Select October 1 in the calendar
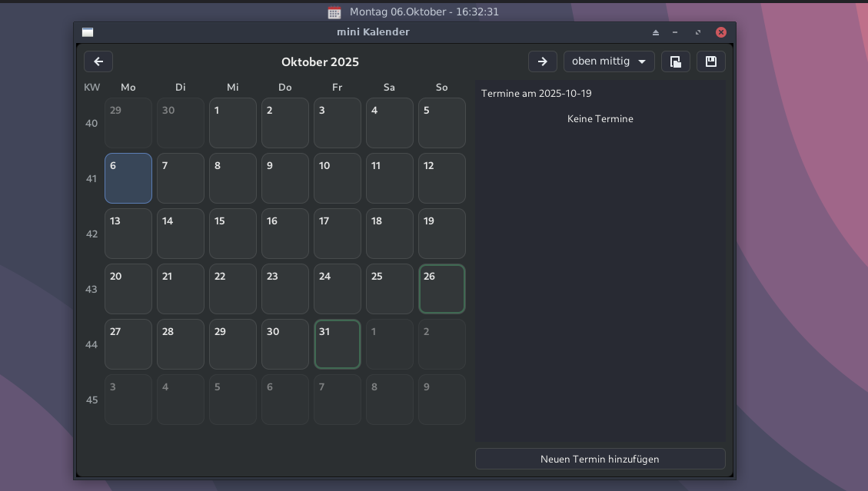This screenshot has height=491, width=868. pyautogui.click(x=233, y=123)
